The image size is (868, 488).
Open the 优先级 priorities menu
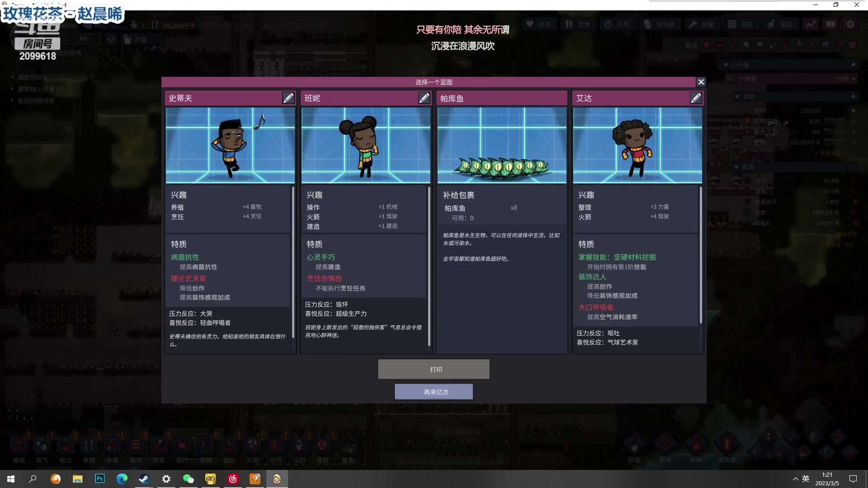click(x=659, y=24)
